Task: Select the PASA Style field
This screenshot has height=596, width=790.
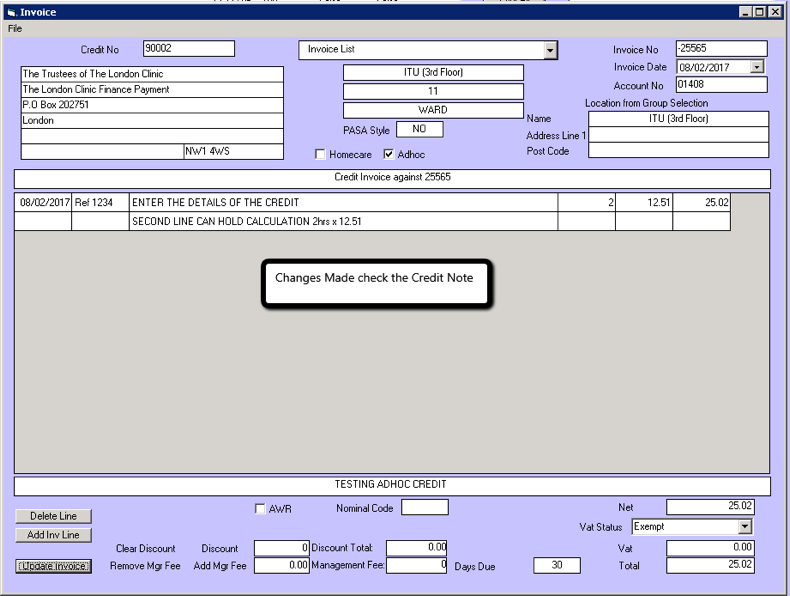Action: [x=419, y=129]
